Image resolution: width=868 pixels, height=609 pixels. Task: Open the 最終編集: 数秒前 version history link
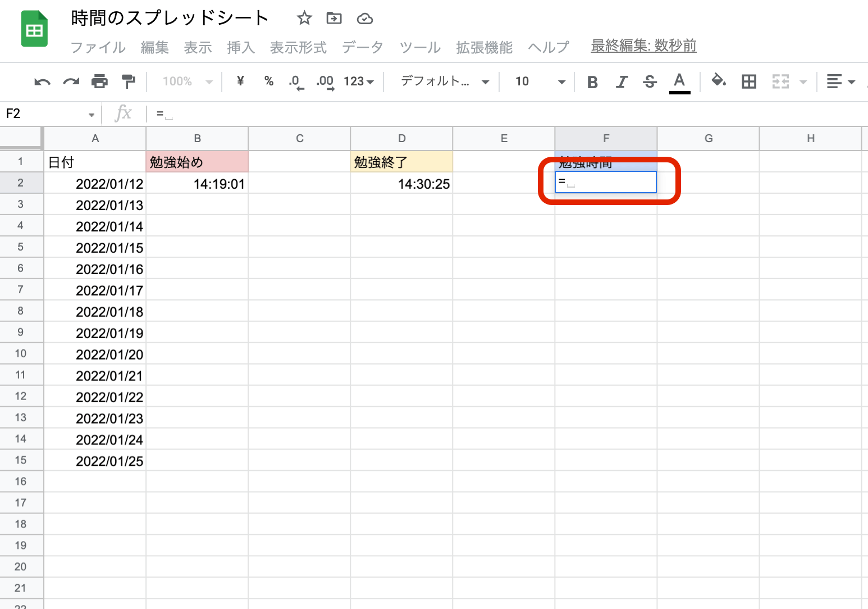tap(643, 46)
